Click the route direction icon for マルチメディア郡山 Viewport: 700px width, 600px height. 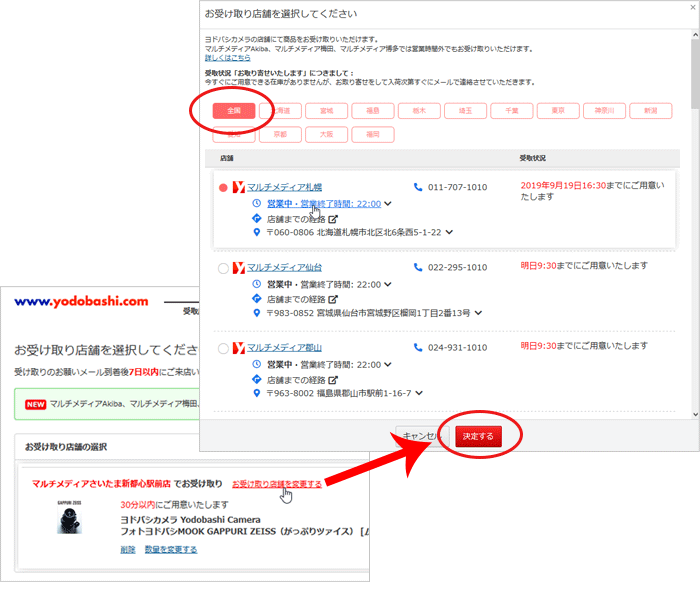257,379
